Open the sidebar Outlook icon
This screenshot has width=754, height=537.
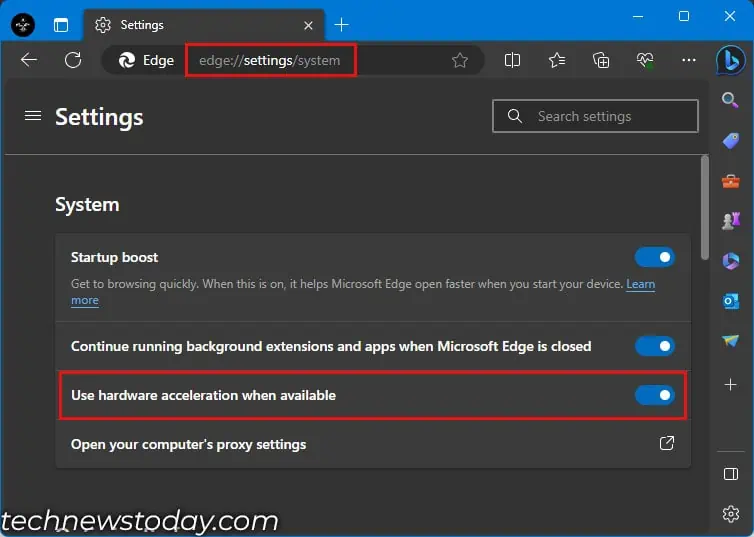730,301
